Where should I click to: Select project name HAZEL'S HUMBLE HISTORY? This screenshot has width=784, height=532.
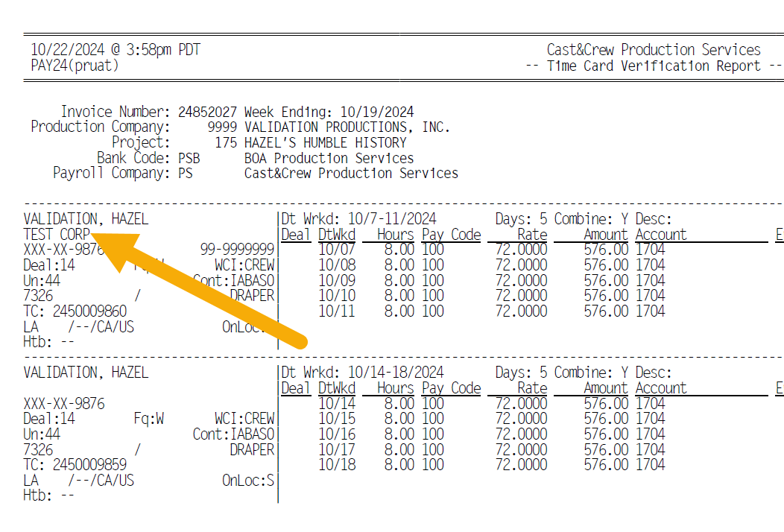326,142
